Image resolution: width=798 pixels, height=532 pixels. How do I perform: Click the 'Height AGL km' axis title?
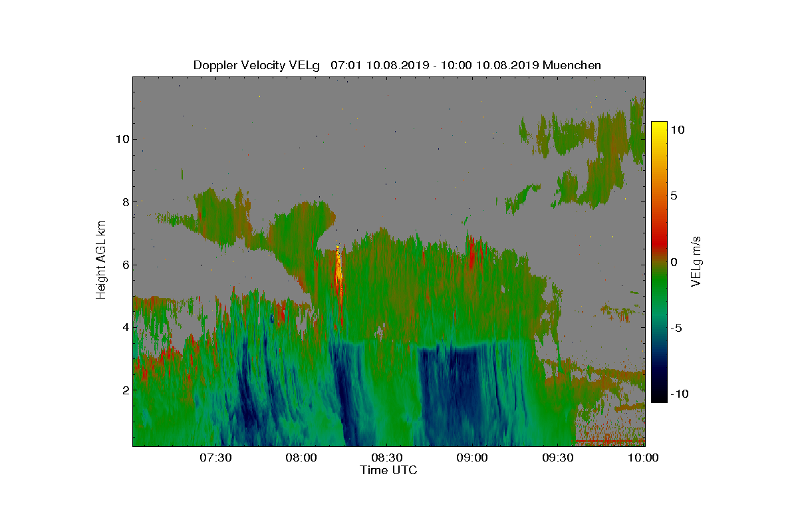[x=101, y=261]
